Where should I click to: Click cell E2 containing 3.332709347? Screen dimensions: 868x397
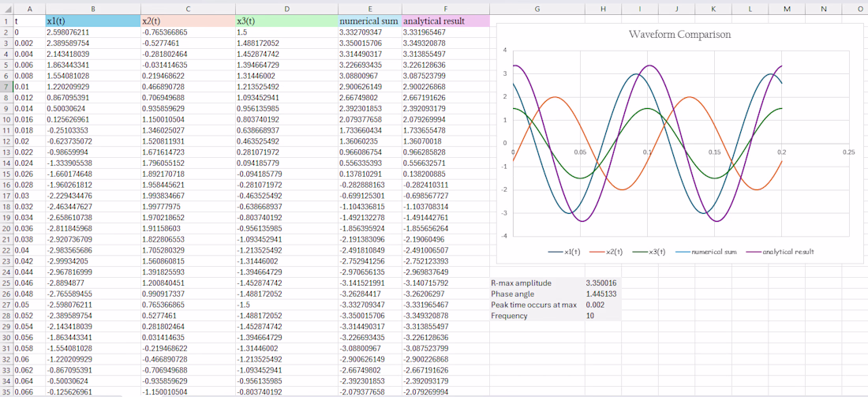click(x=370, y=32)
